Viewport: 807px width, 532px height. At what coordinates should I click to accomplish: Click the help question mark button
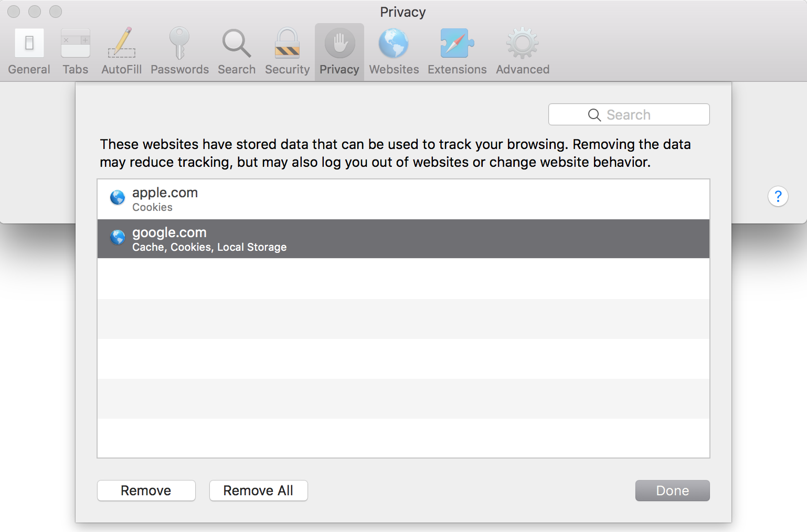click(x=778, y=196)
